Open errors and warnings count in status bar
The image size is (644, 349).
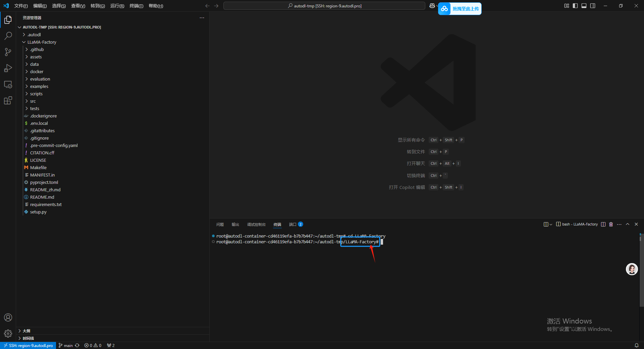(93, 345)
